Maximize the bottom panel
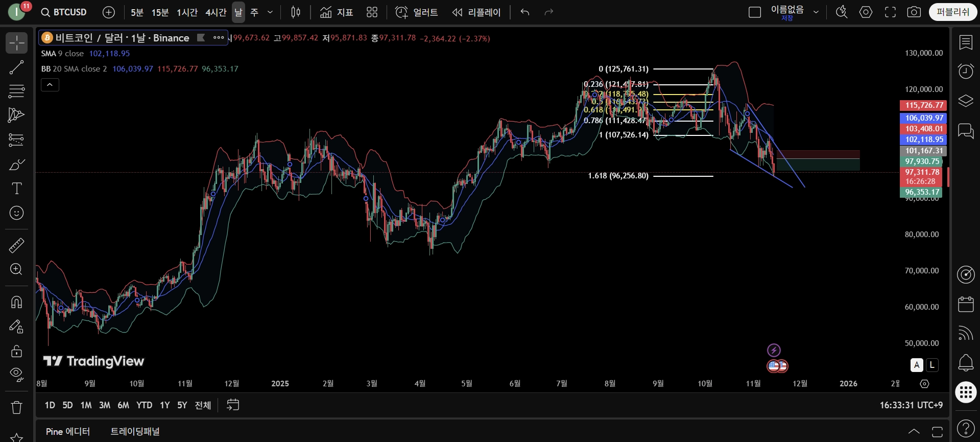This screenshot has width=980, height=442. coord(937,432)
